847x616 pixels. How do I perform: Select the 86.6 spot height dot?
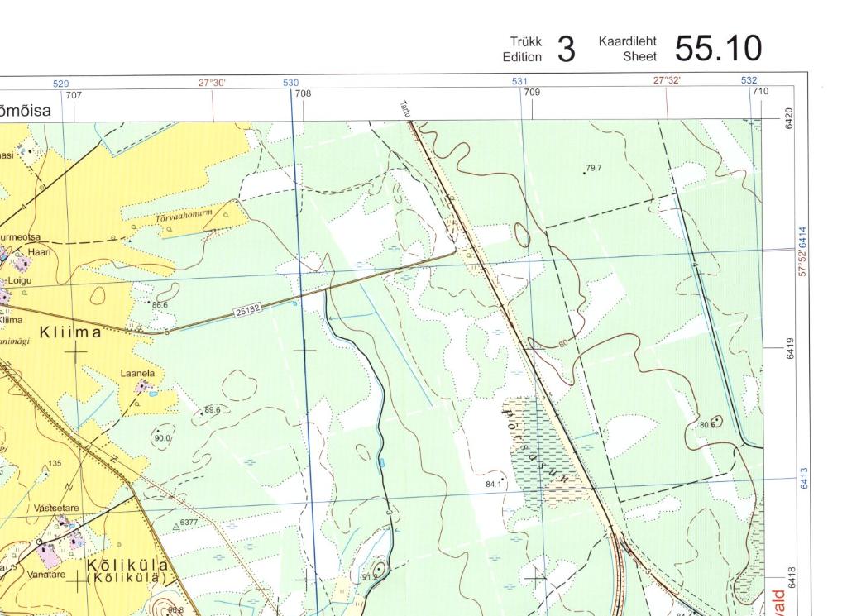150,303
